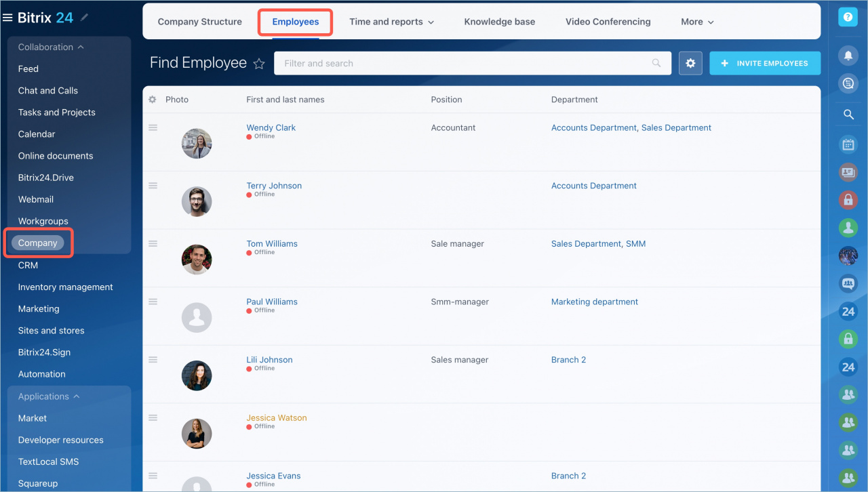Open Jessica Watson's profile link
The image size is (868, 492).
(x=277, y=417)
